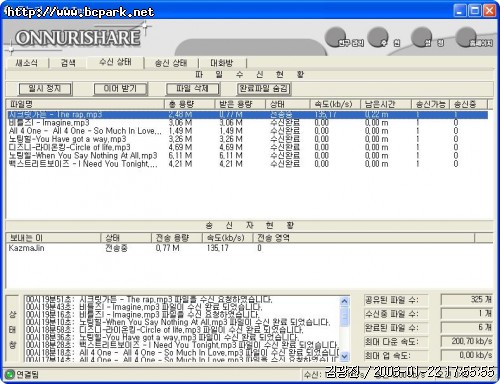Click the 일시 정지 (pause) button
The width and height of the screenshot is (500, 384).
pyautogui.click(x=45, y=89)
